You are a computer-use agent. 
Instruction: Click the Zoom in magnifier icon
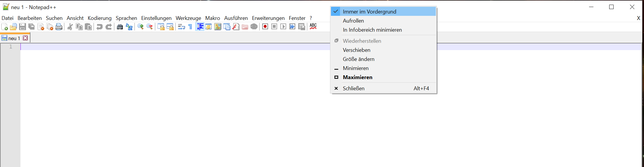(141, 27)
